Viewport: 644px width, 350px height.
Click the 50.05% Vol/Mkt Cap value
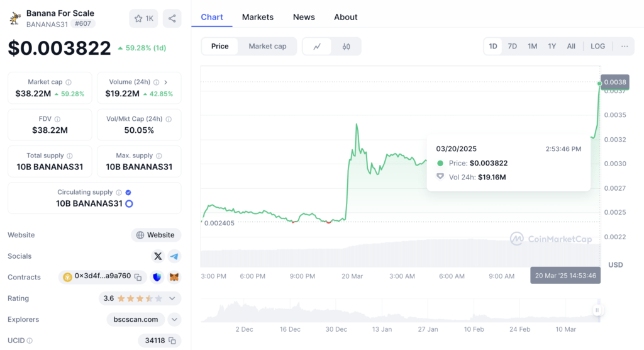click(x=139, y=130)
